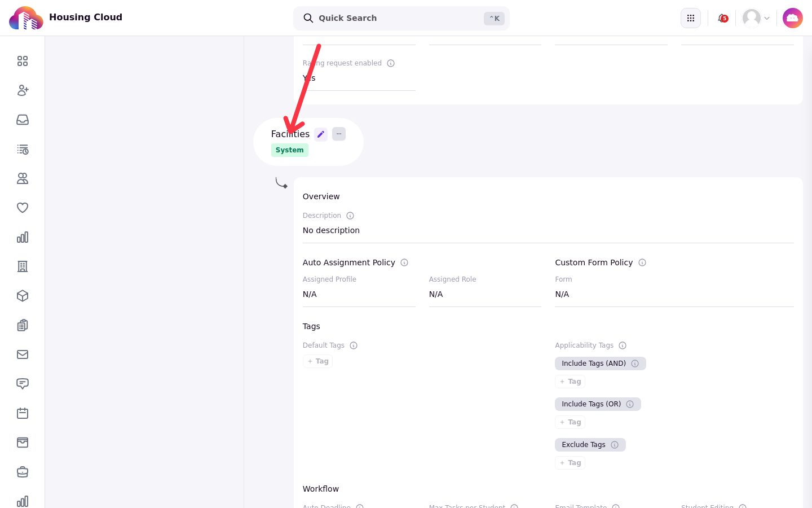Open the cube package sidebar icon

pyautogui.click(x=23, y=296)
